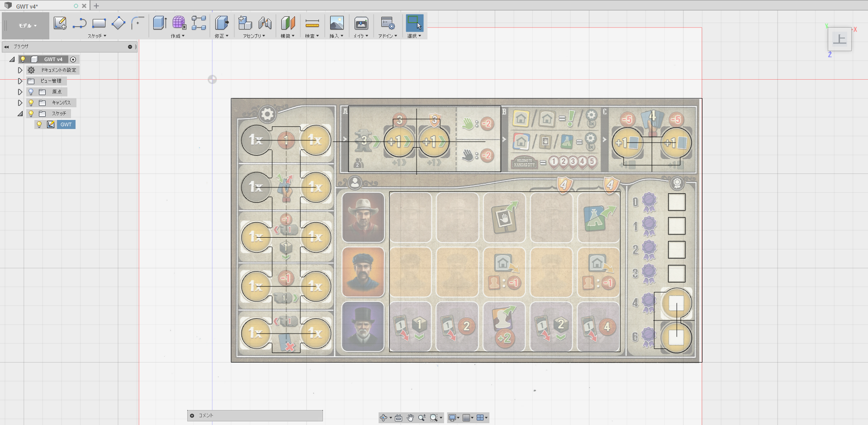Open the 構築 toolbar menu
The image size is (868, 425).
click(x=288, y=36)
